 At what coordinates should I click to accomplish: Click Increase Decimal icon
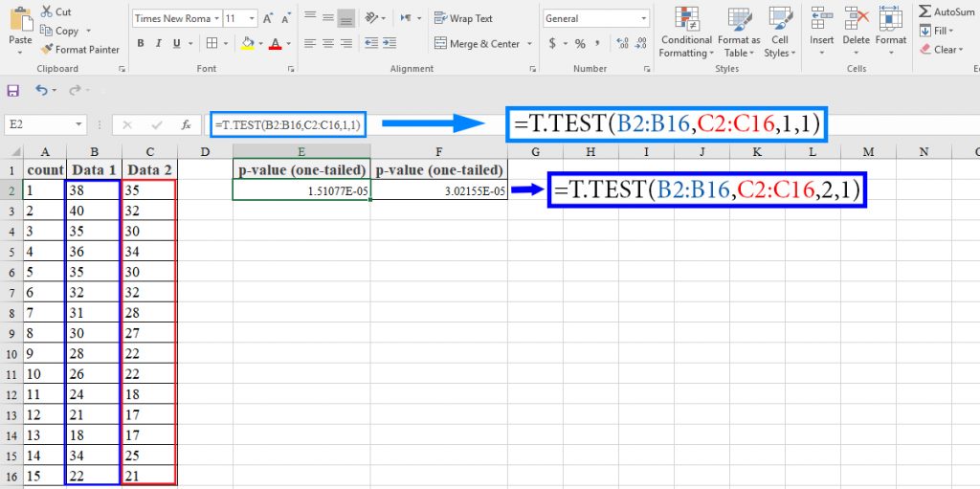pos(622,44)
